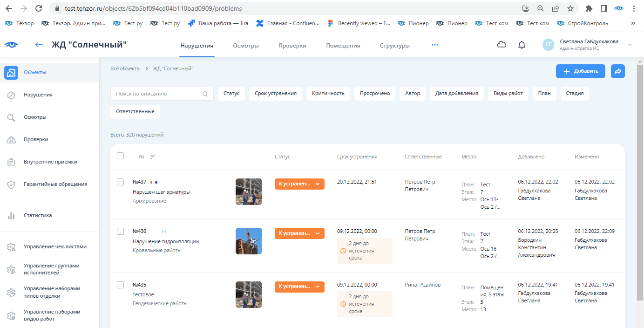This screenshot has width=644, height=328.
Task: Open the photo thumbnail of violation №436
Action: (x=249, y=241)
